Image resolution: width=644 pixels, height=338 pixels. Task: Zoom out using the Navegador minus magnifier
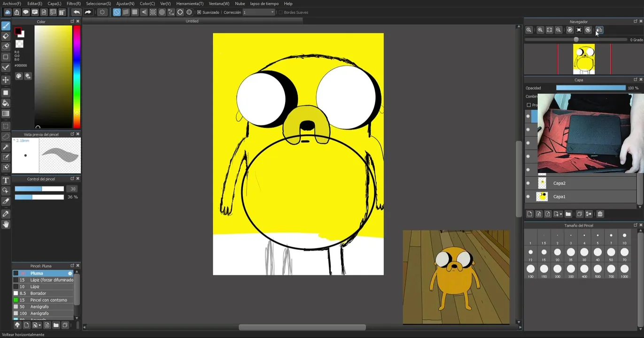pos(559,30)
